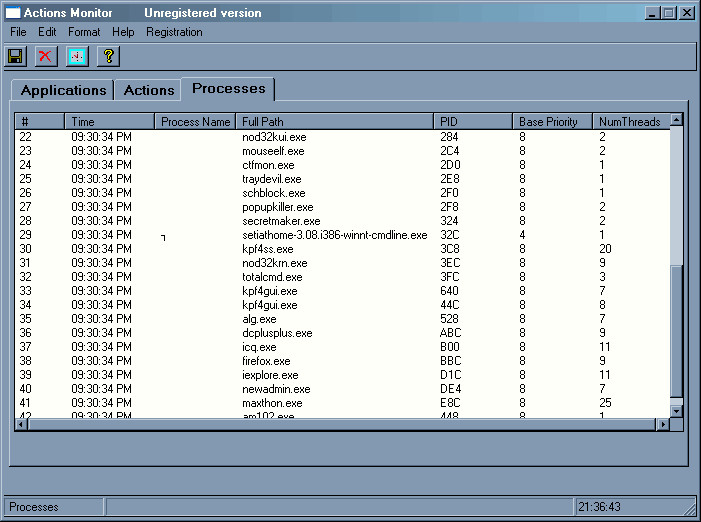Click NumThreads value 25 for maxthon.exe
Viewport: 701px width, 522px height.
click(605, 403)
